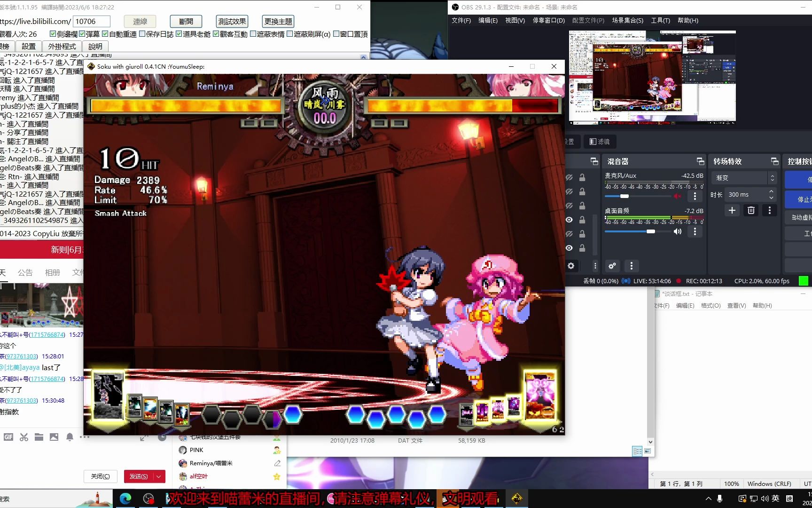Show first hidden source via eye icon

569,177
